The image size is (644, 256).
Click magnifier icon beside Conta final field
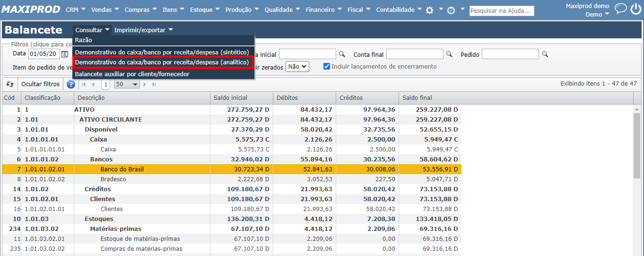[x=450, y=54]
